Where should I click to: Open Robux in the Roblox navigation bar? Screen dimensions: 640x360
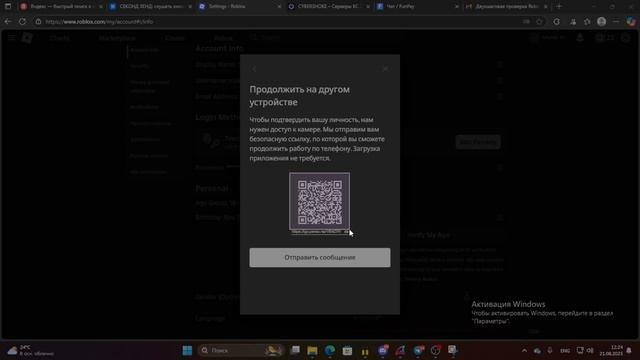(223, 38)
